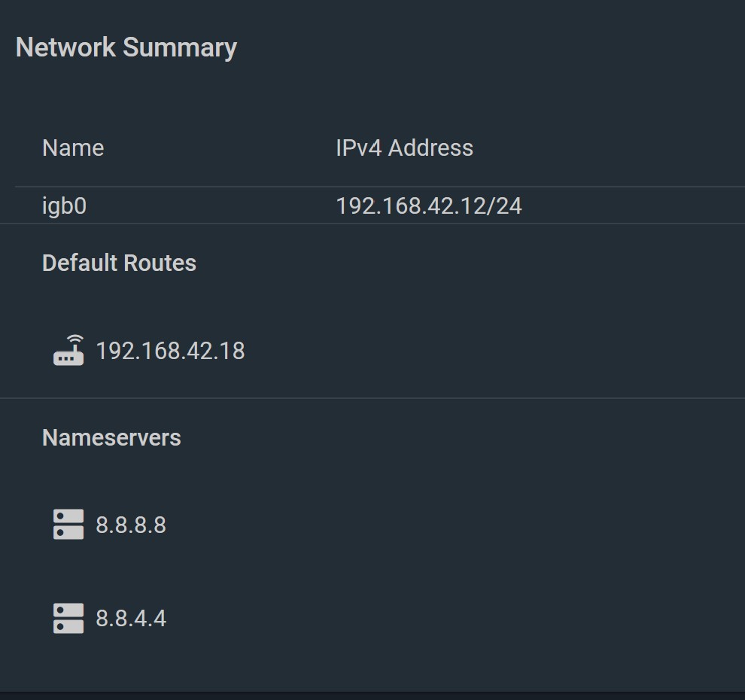The image size is (745, 700).
Task: Click the IPv4 Address column header
Action: click(x=404, y=148)
